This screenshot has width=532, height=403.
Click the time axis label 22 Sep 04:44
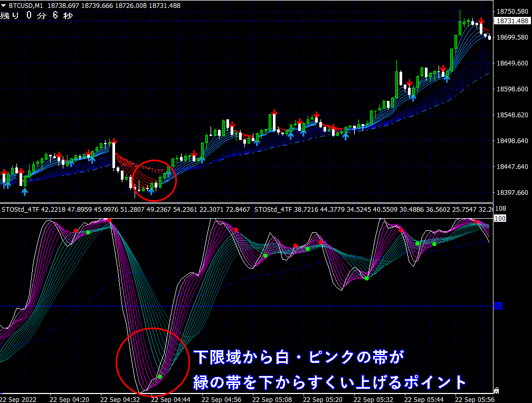click(170, 399)
